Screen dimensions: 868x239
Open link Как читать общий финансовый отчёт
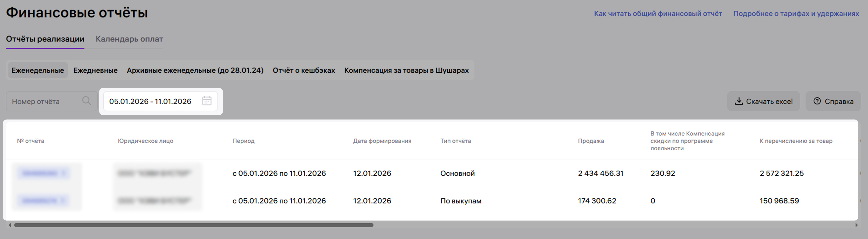658,14
